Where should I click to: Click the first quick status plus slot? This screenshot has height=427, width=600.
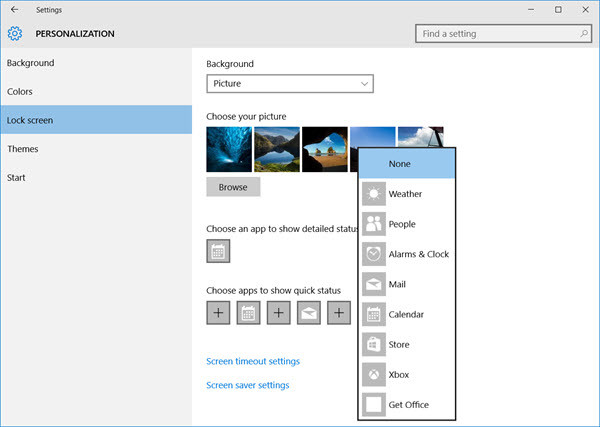point(218,313)
